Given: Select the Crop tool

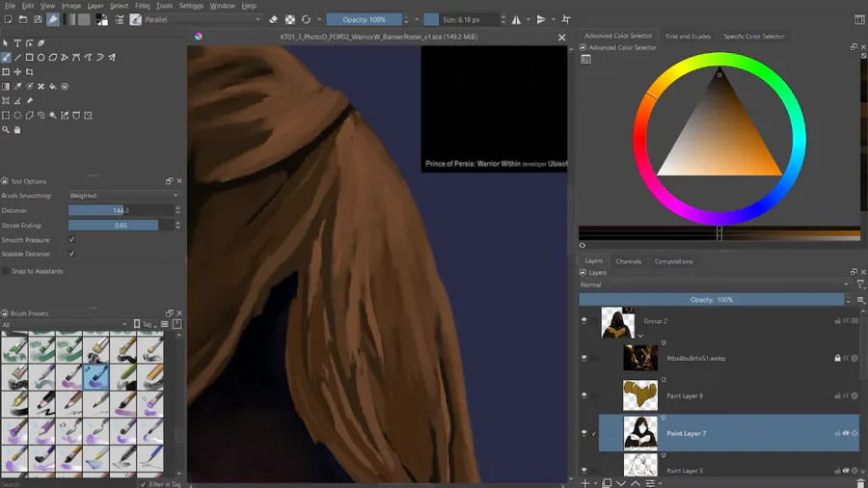Looking at the screenshot, I should pyautogui.click(x=29, y=72).
